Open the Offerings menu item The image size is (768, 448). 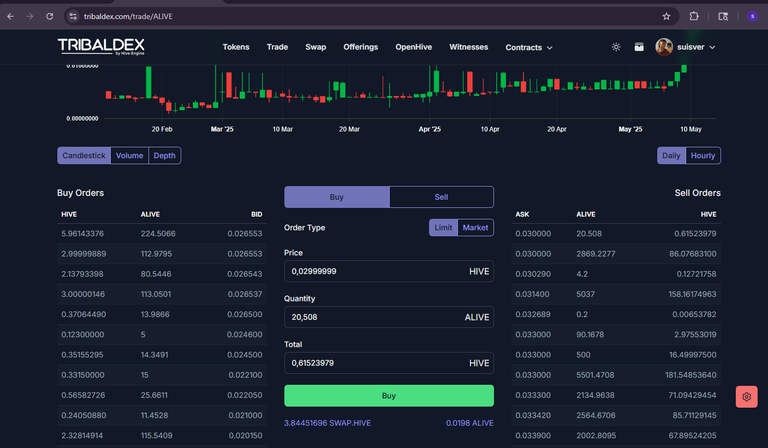click(360, 47)
